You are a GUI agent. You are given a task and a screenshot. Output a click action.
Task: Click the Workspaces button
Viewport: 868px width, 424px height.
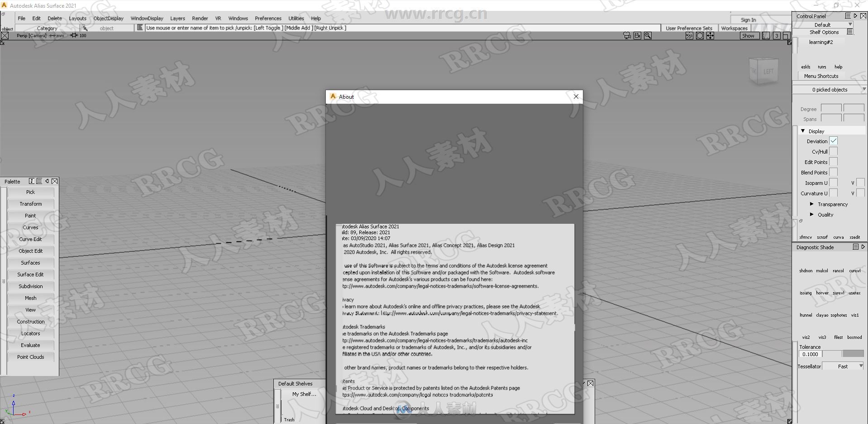point(734,28)
